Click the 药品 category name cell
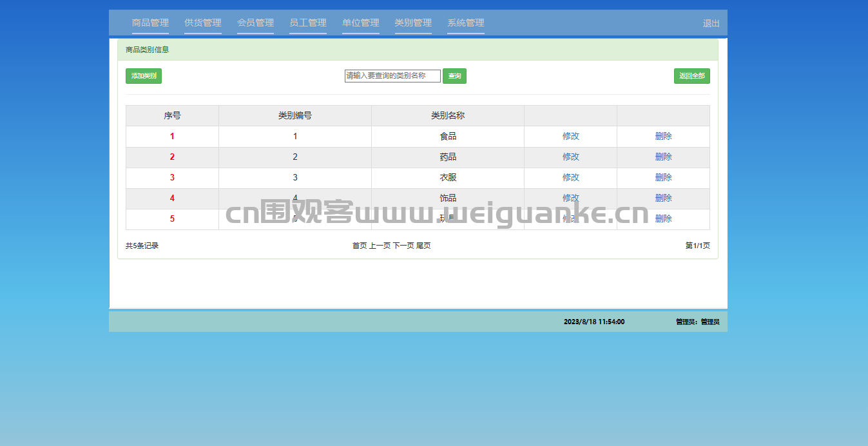This screenshot has height=446, width=868. pyautogui.click(x=448, y=157)
